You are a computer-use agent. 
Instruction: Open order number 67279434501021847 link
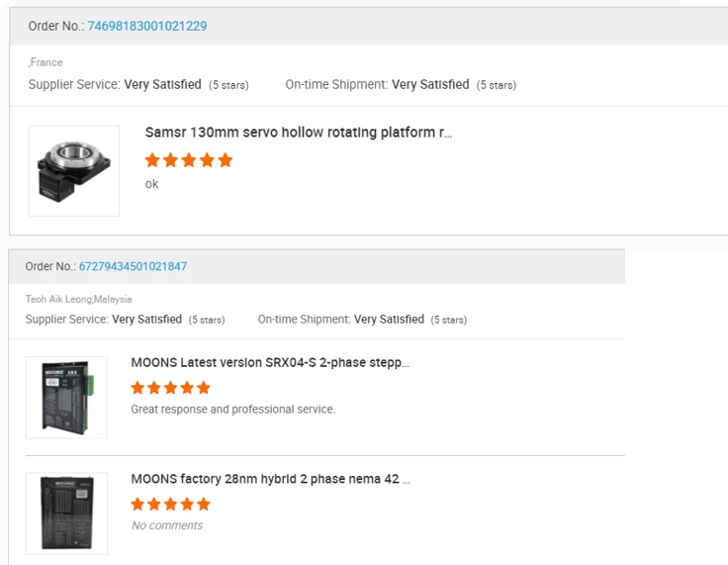133,266
